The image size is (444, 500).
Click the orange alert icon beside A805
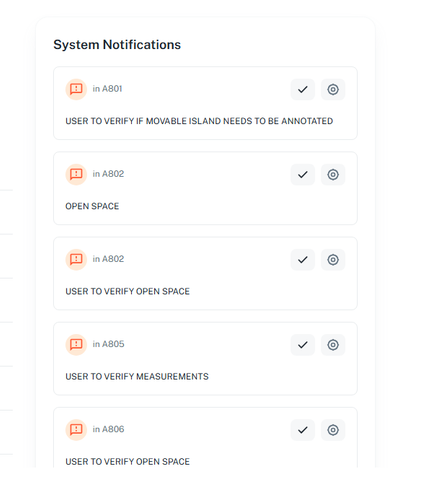pos(76,345)
